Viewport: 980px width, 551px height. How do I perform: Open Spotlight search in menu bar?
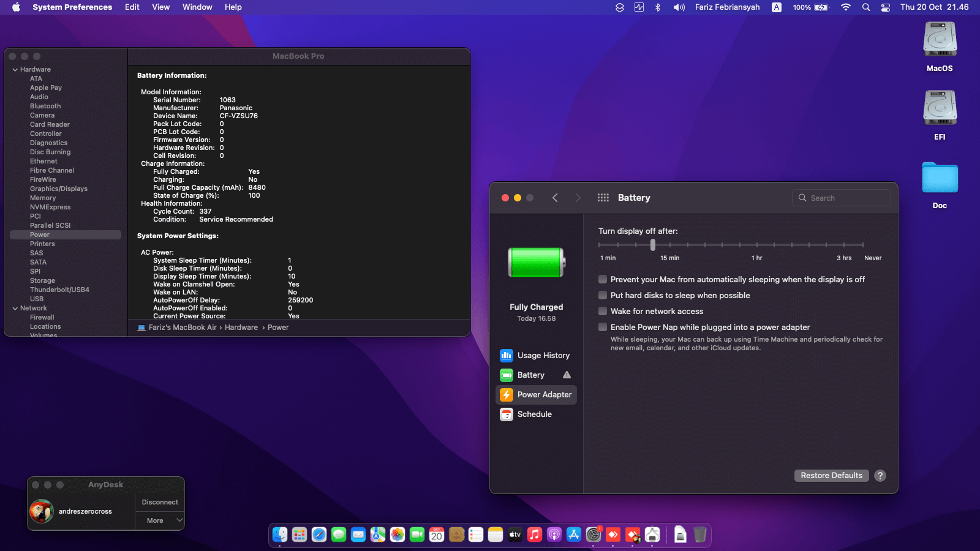coord(865,7)
